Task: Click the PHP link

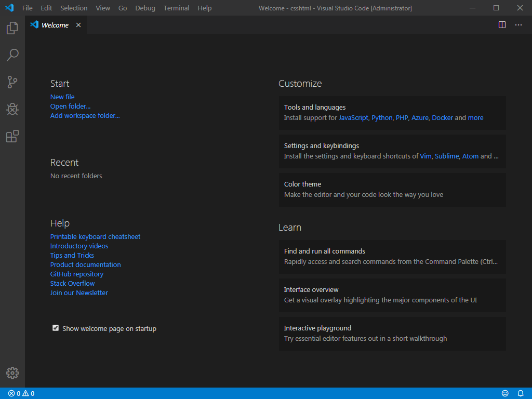Action: pyautogui.click(x=402, y=118)
